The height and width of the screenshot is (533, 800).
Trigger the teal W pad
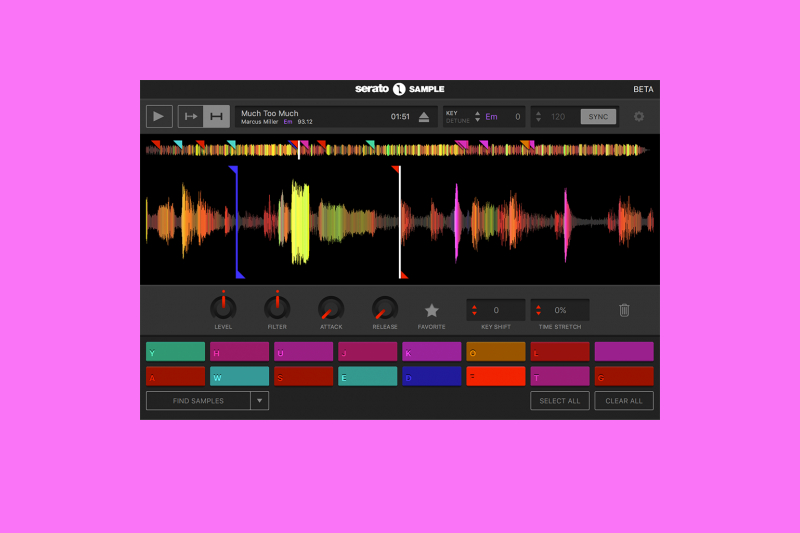click(x=239, y=376)
